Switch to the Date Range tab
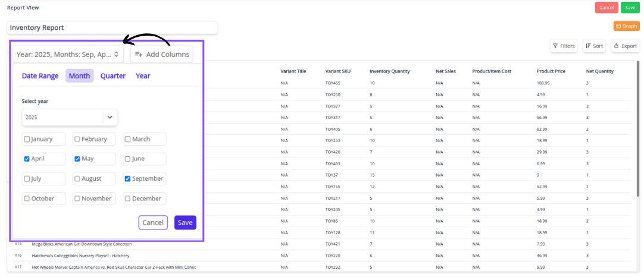 click(x=40, y=75)
